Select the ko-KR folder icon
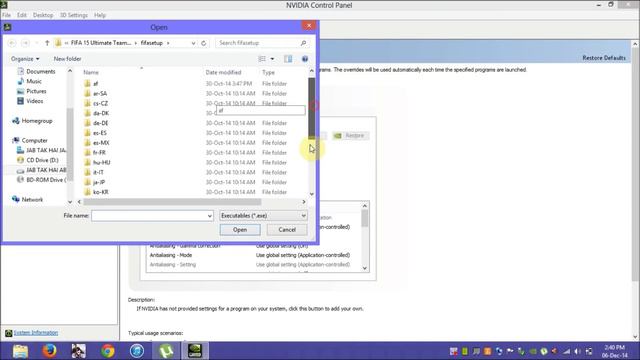Screen dimensions: 640x360 [x=87, y=192]
